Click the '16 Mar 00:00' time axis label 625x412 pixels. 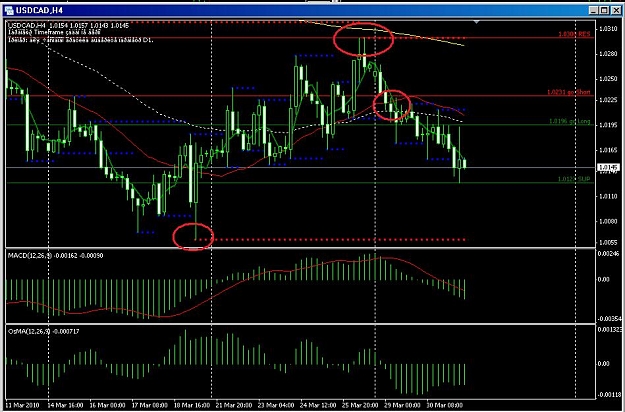click(108, 405)
